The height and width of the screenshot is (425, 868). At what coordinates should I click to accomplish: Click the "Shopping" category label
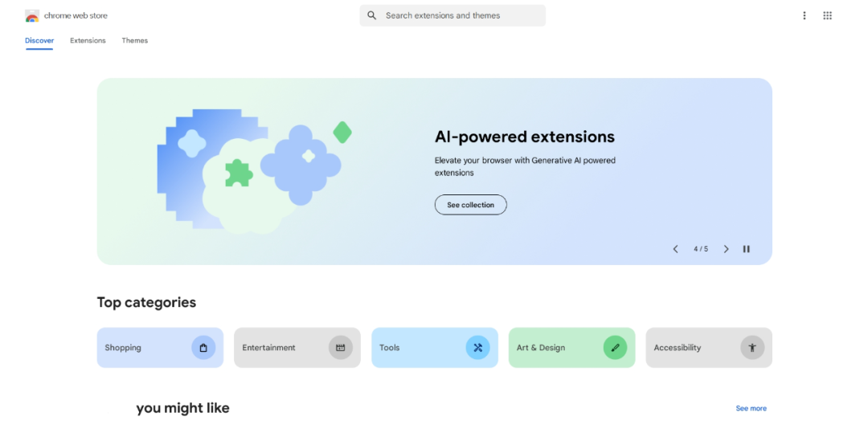pyautogui.click(x=123, y=348)
